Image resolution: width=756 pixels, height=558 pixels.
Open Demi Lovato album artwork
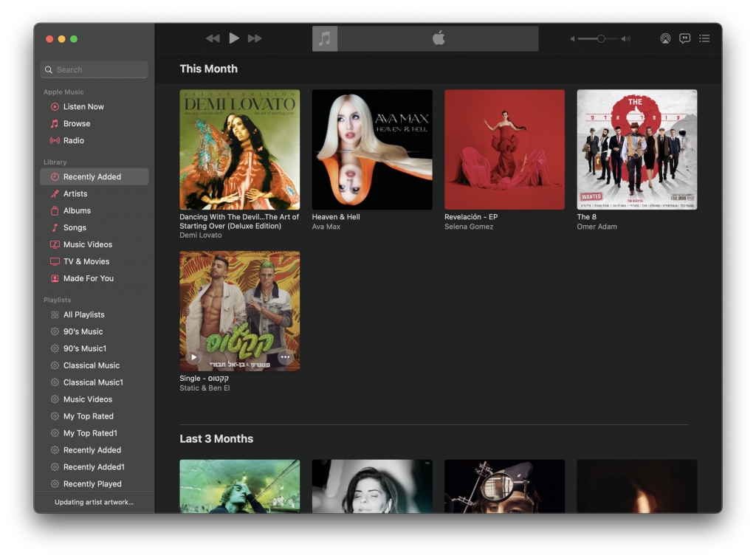[240, 149]
